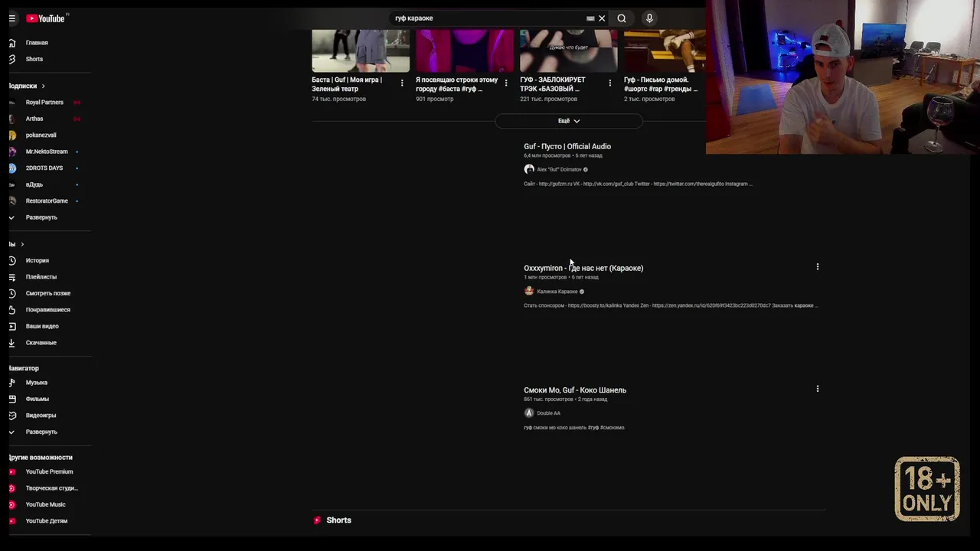Go to the YouTube logo home

click(46, 18)
